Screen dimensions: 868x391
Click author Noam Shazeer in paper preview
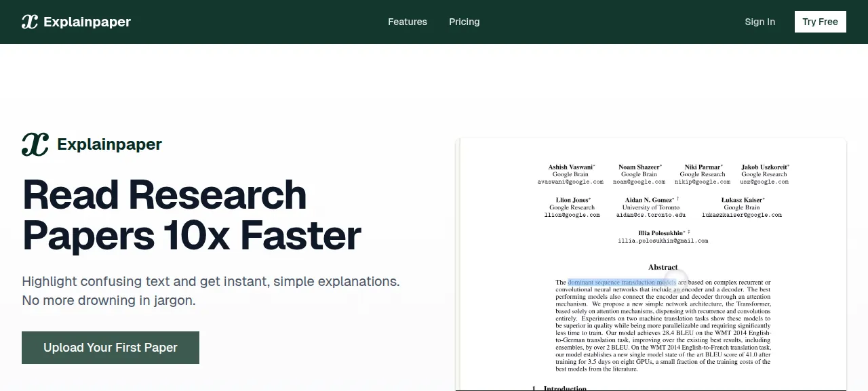click(x=639, y=167)
